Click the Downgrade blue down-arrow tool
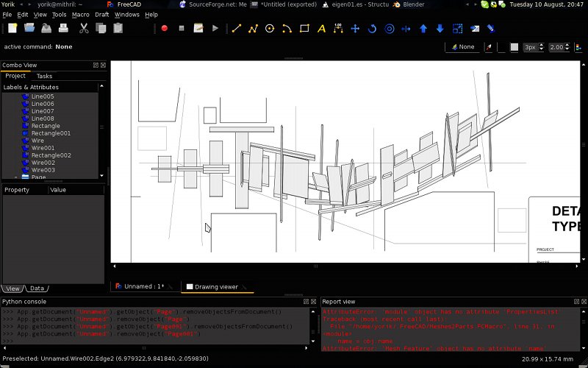The height and width of the screenshot is (368, 588). 440,29
